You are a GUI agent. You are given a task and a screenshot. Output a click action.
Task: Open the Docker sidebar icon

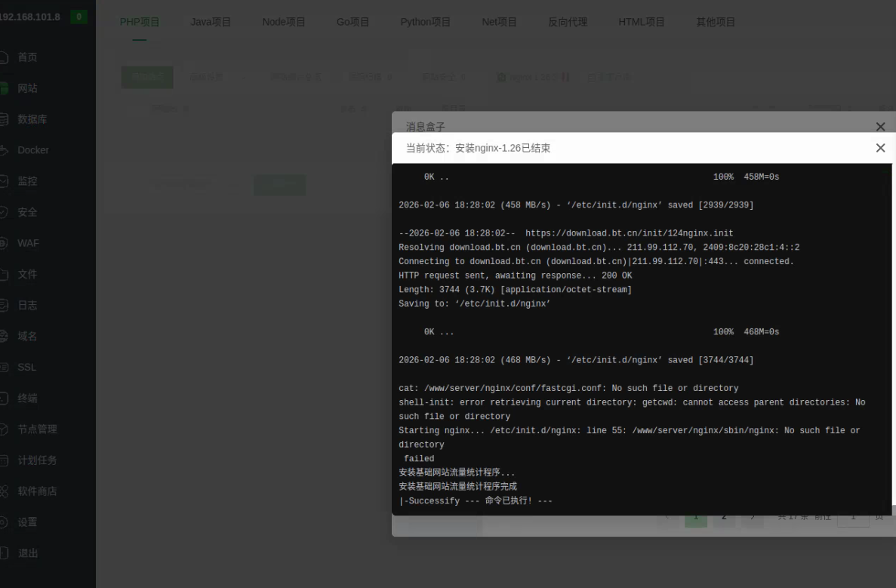(4, 150)
